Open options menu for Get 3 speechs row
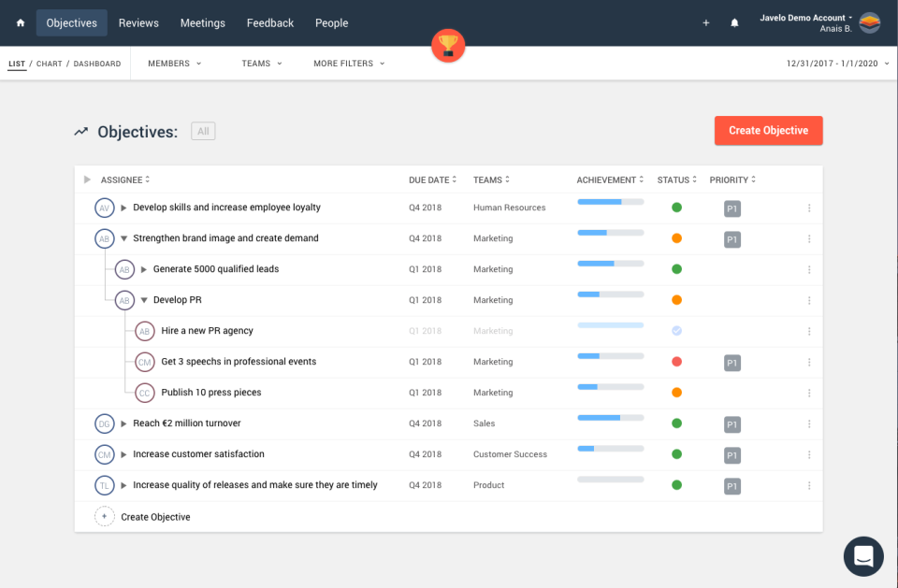 pyautogui.click(x=809, y=363)
